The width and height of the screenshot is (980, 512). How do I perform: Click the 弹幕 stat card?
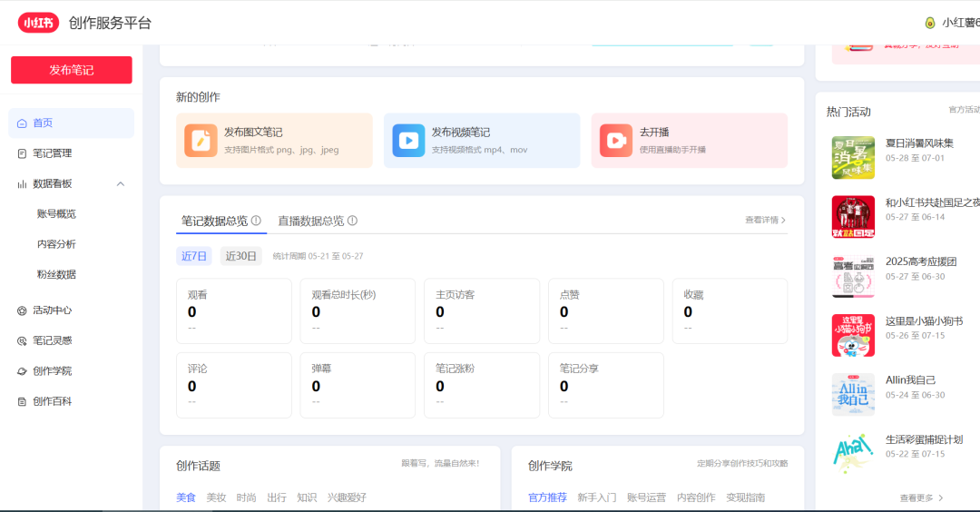coord(358,385)
